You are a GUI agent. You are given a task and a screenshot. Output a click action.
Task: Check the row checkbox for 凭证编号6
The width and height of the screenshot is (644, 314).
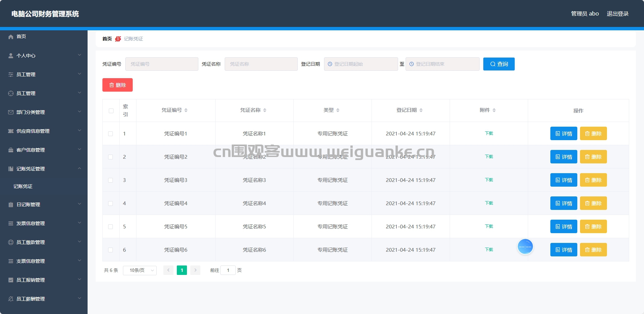110,250
